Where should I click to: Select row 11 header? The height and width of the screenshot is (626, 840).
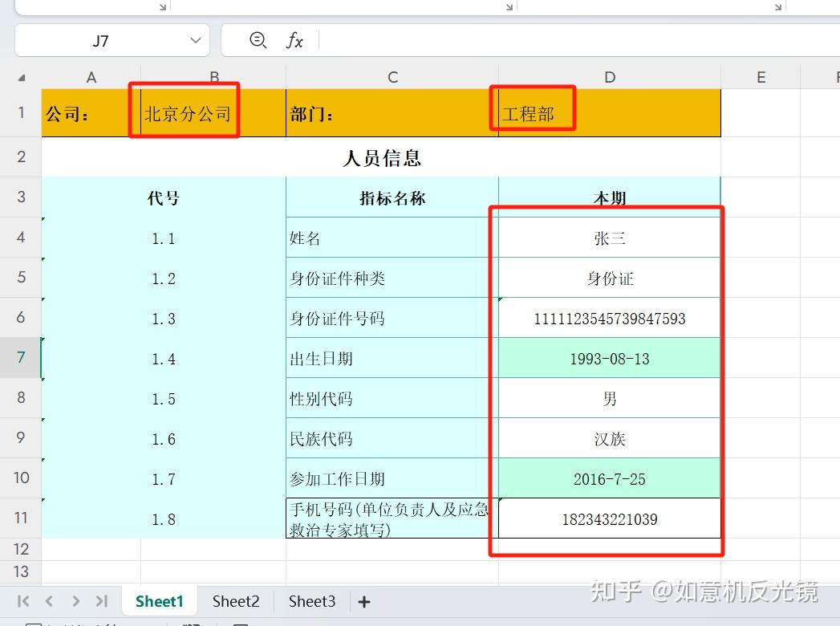tap(21, 518)
